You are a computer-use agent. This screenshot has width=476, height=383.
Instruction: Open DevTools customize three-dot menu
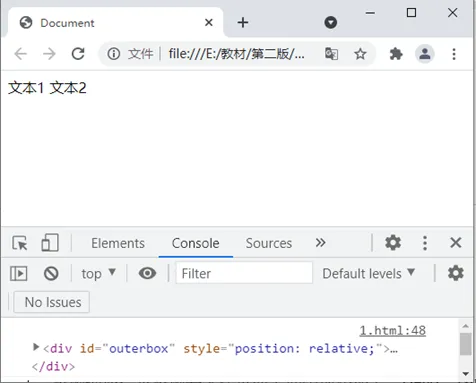425,243
